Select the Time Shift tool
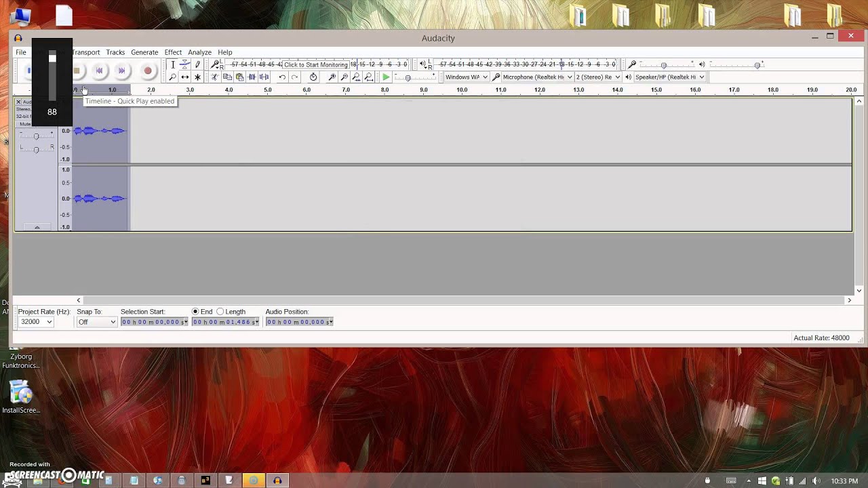This screenshot has width=868, height=488. pos(185,77)
